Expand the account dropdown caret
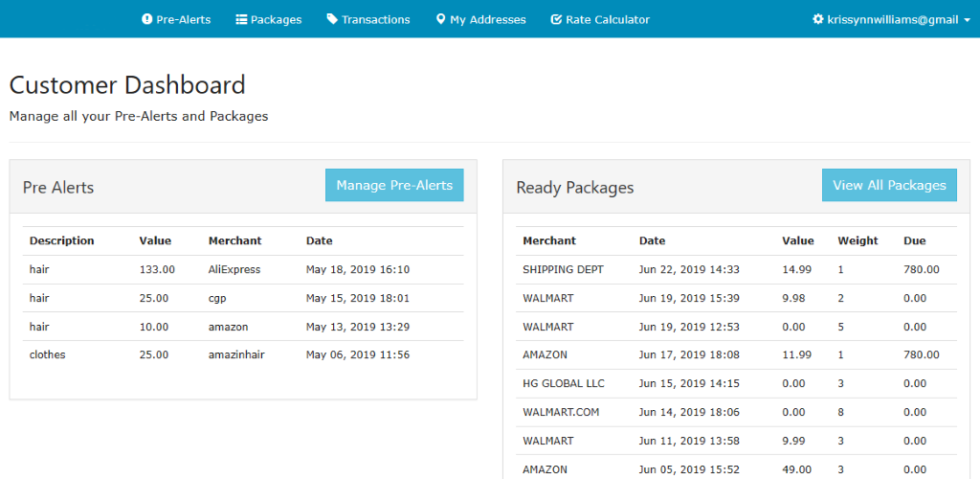This screenshot has width=980, height=479. pyautogui.click(x=967, y=20)
